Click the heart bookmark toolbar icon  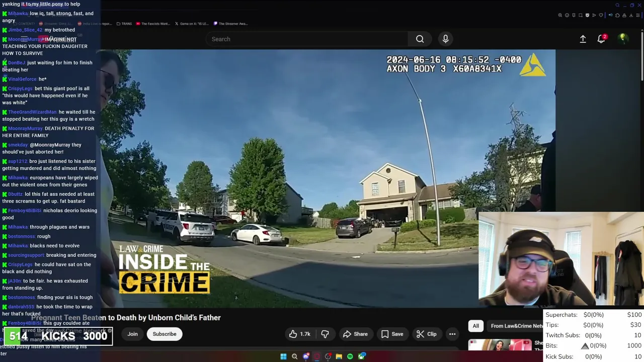[x=601, y=15]
